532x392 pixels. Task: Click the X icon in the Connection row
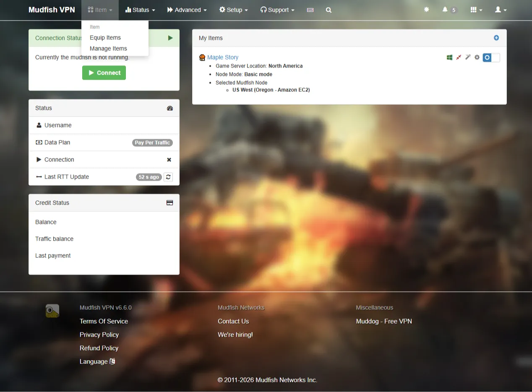[169, 160]
